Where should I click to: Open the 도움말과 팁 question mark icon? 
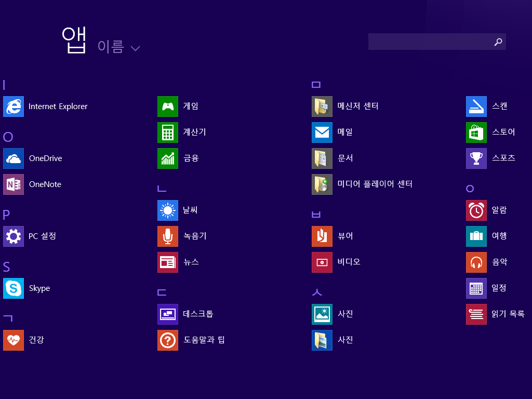pyautogui.click(x=168, y=340)
